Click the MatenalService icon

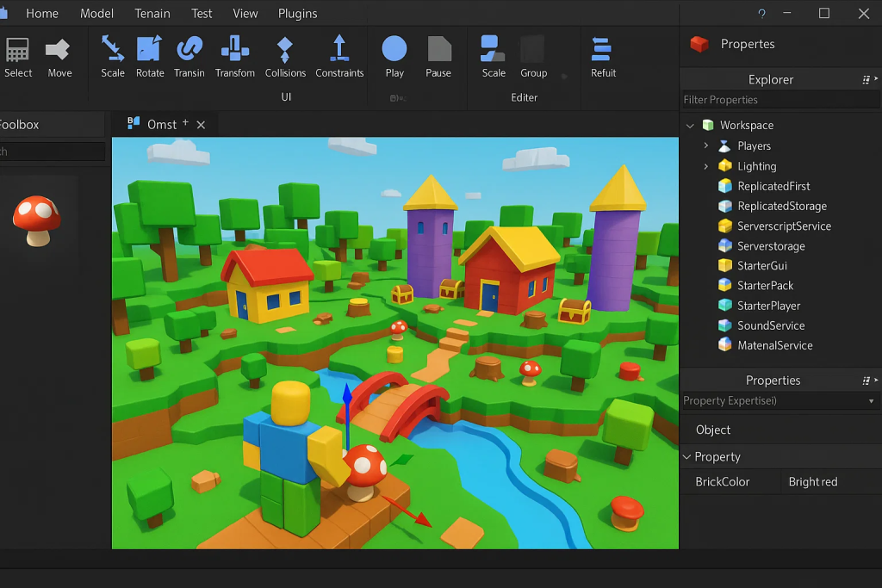click(x=725, y=344)
